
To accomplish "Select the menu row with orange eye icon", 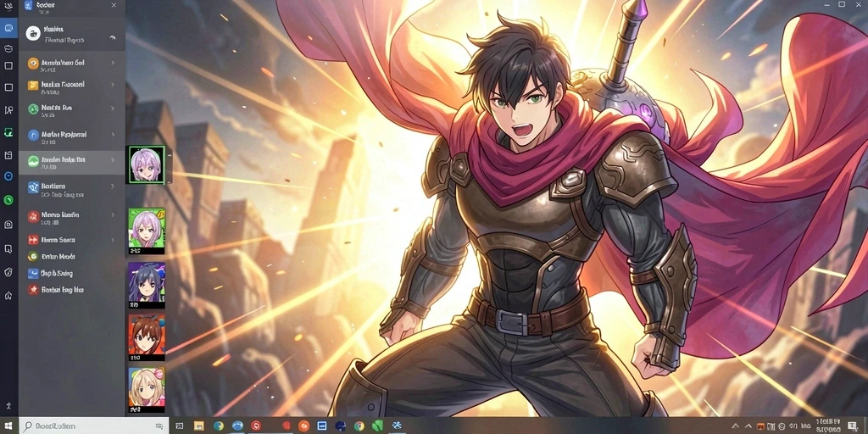I will [72, 65].
